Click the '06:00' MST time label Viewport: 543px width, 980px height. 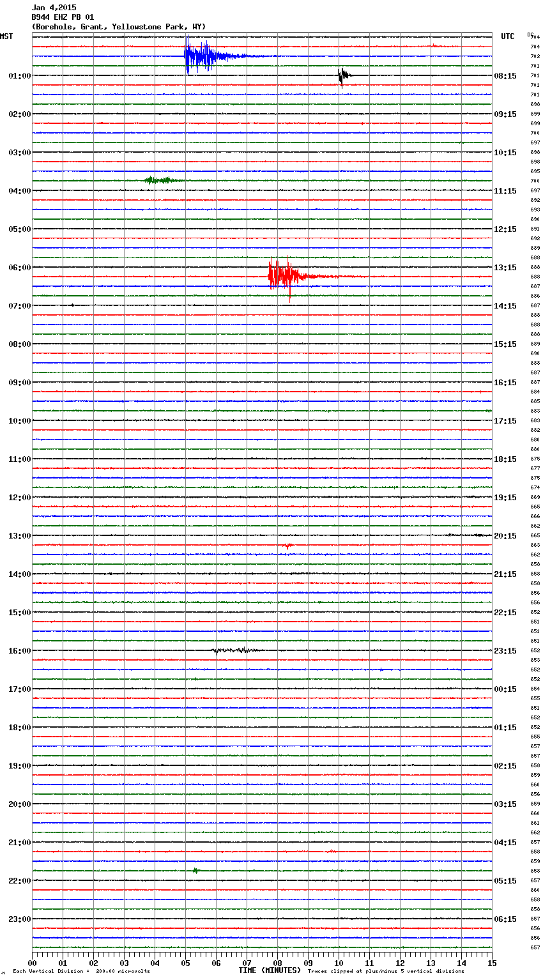(x=20, y=268)
